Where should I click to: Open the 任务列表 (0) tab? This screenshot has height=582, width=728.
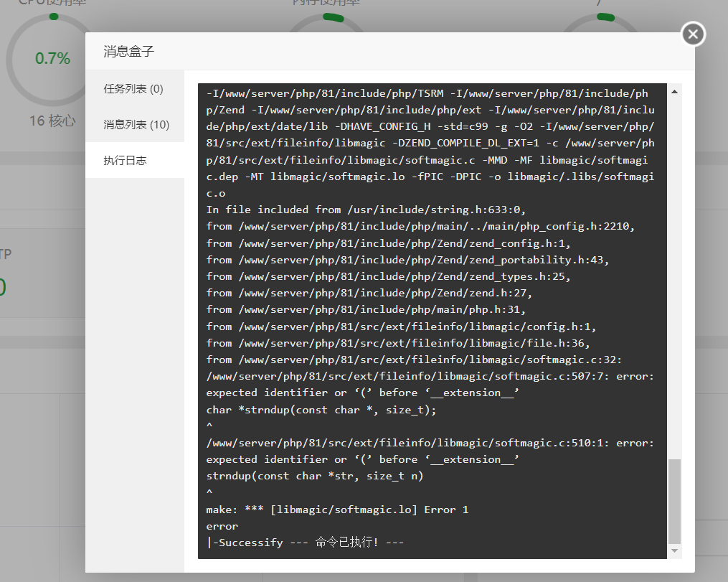point(135,89)
